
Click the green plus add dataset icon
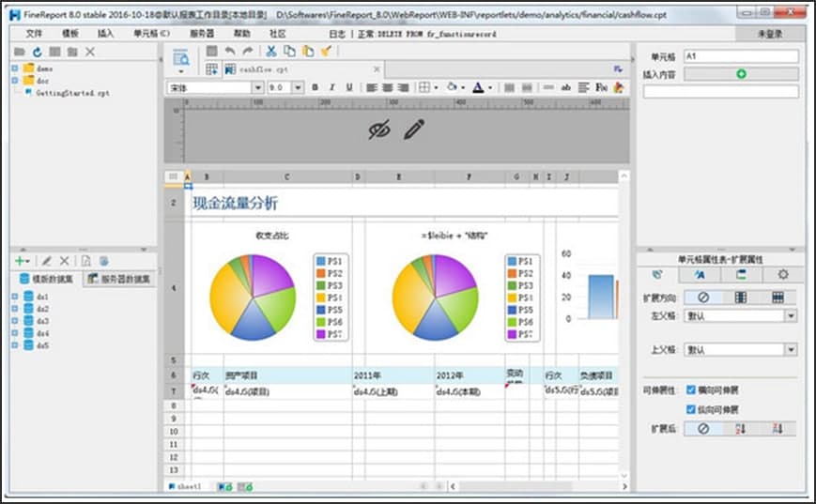(20, 261)
